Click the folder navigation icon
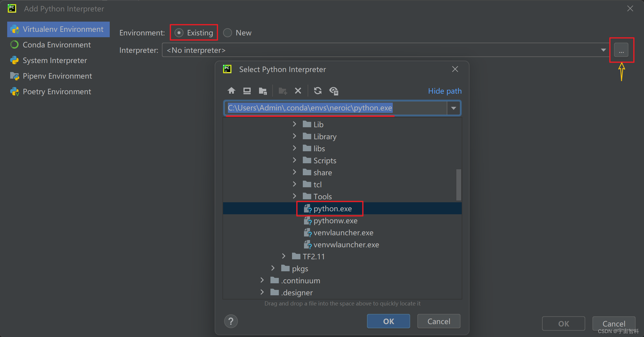644x337 pixels. point(263,90)
